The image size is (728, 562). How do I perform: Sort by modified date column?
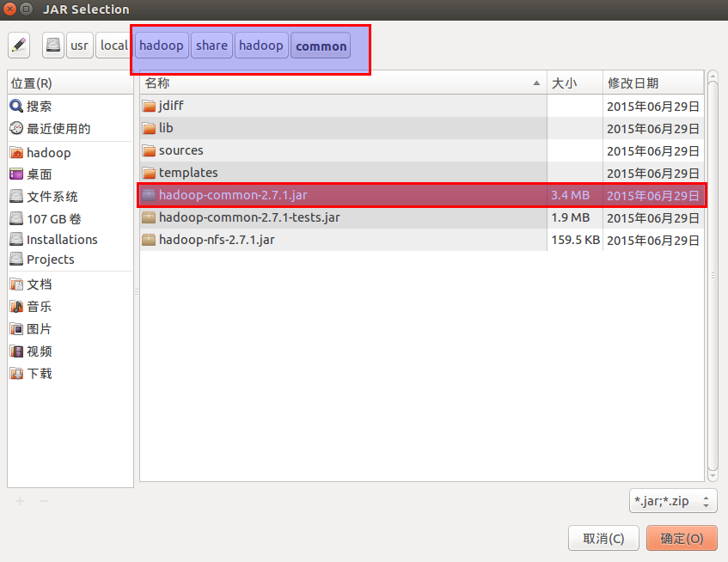[652, 83]
